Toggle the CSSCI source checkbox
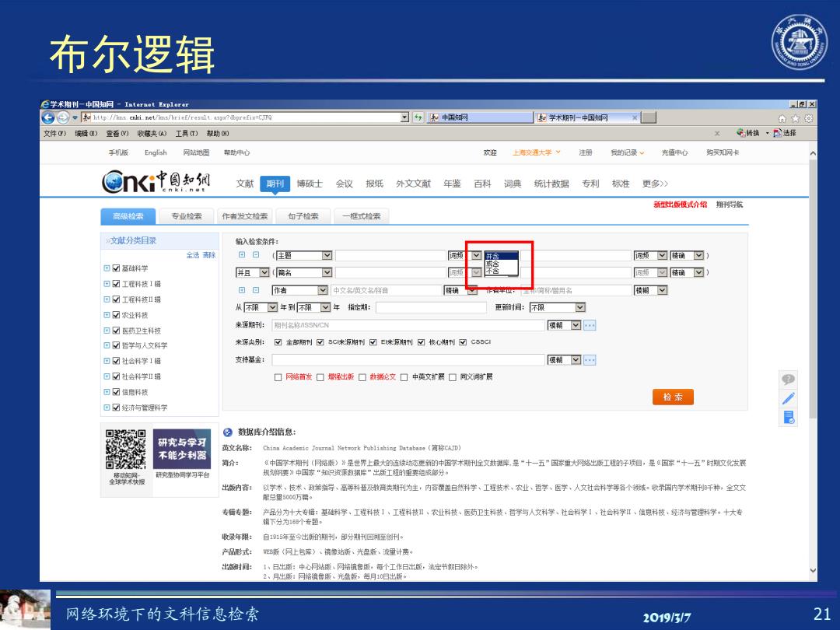 463,342
